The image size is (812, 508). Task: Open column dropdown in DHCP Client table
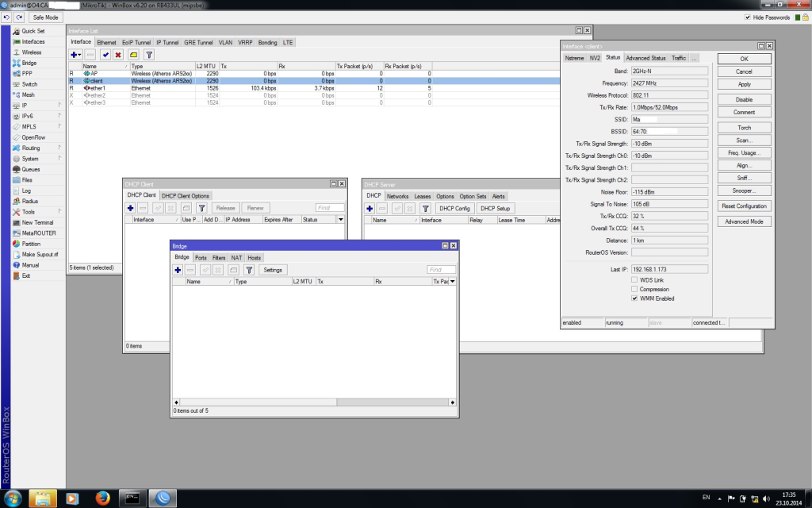click(341, 220)
